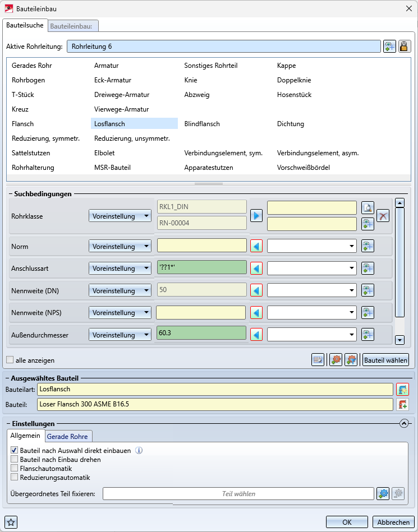Open Voreinstellung dropdown for Anschlussart
This screenshot has width=418, height=532.
point(120,269)
